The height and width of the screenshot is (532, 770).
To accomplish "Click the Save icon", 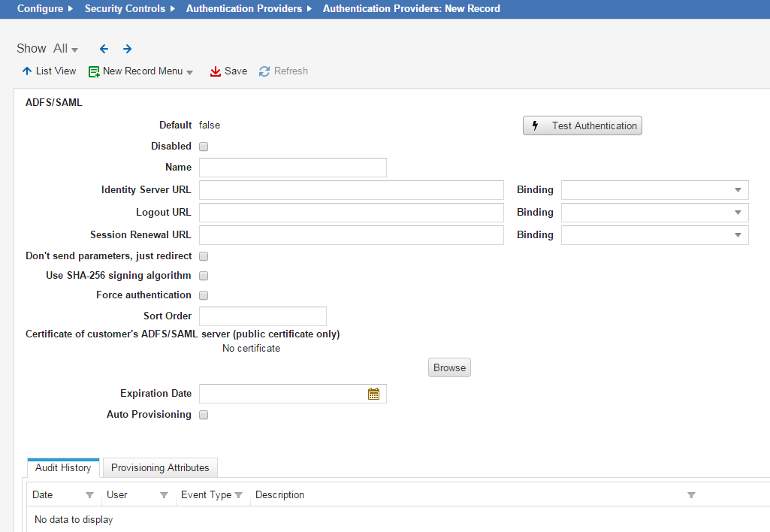I will 215,71.
